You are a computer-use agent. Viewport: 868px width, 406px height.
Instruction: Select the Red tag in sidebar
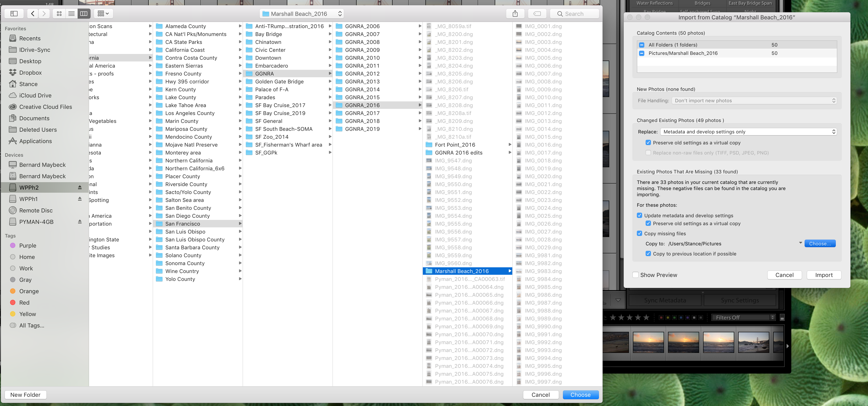click(x=24, y=302)
